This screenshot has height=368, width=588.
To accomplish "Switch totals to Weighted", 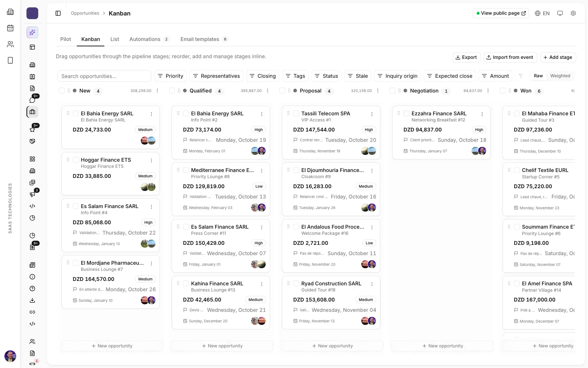I will [560, 76].
